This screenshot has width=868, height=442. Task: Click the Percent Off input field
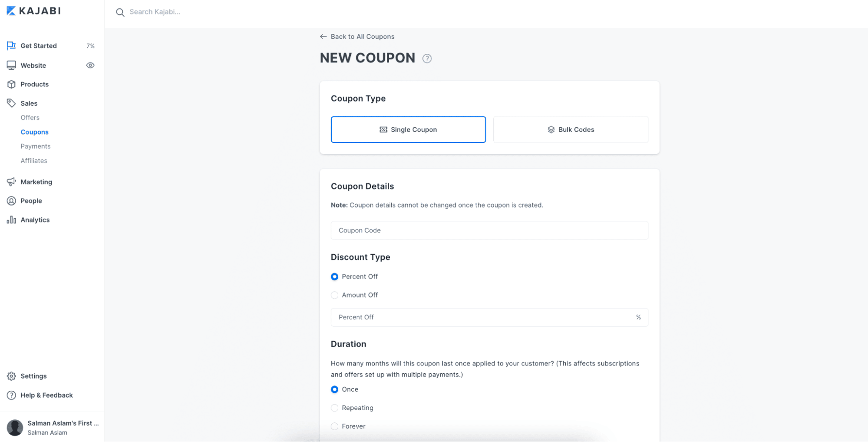click(489, 317)
